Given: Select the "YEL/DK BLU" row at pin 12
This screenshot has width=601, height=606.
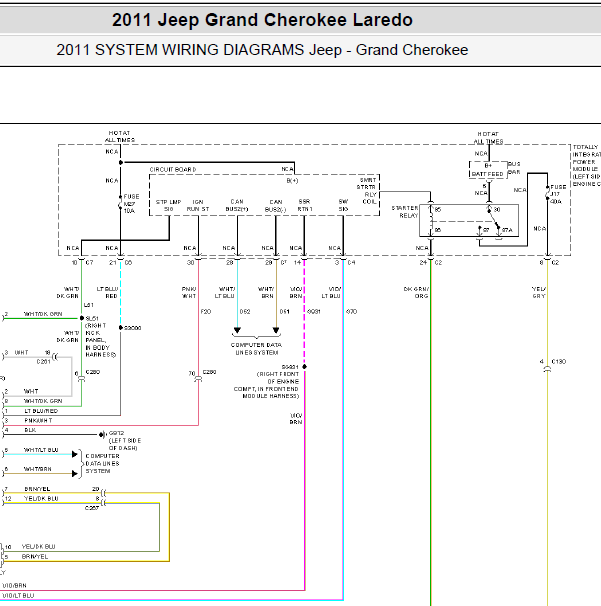Looking at the screenshot, I should click(41, 499).
